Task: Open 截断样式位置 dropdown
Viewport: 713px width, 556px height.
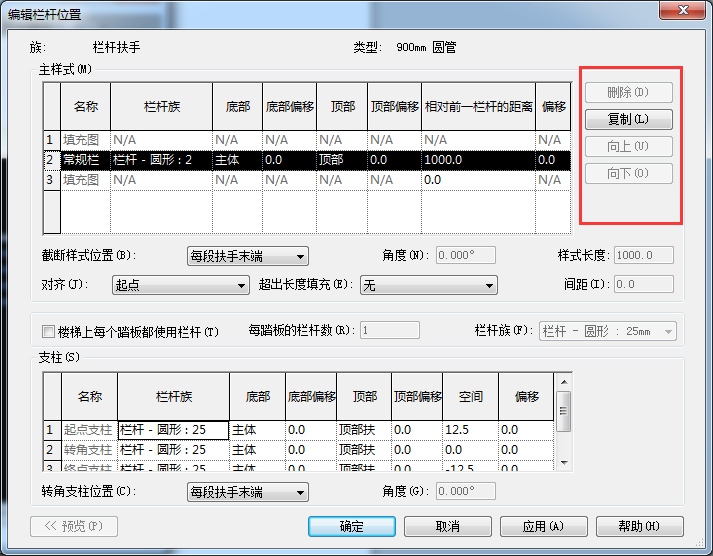Action: coord(248,256)
